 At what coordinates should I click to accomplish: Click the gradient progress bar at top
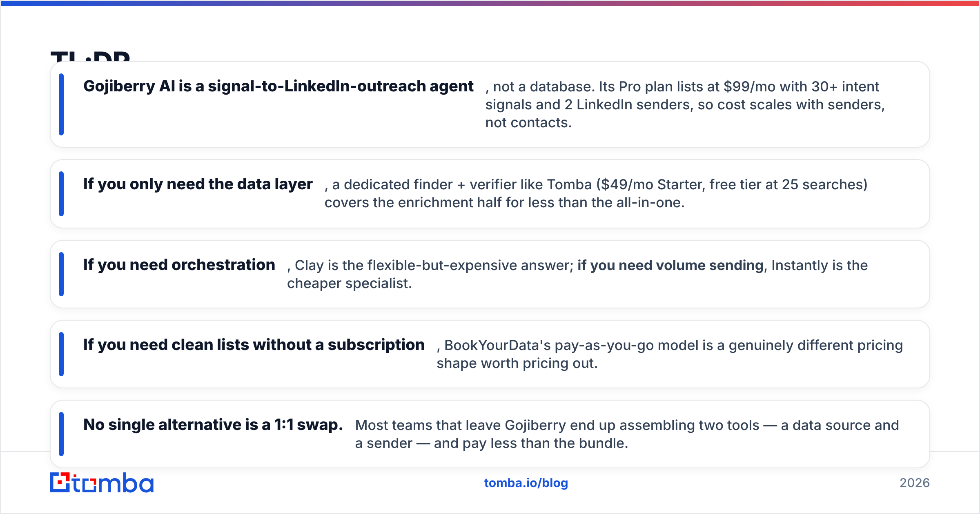tap(490, 3)
